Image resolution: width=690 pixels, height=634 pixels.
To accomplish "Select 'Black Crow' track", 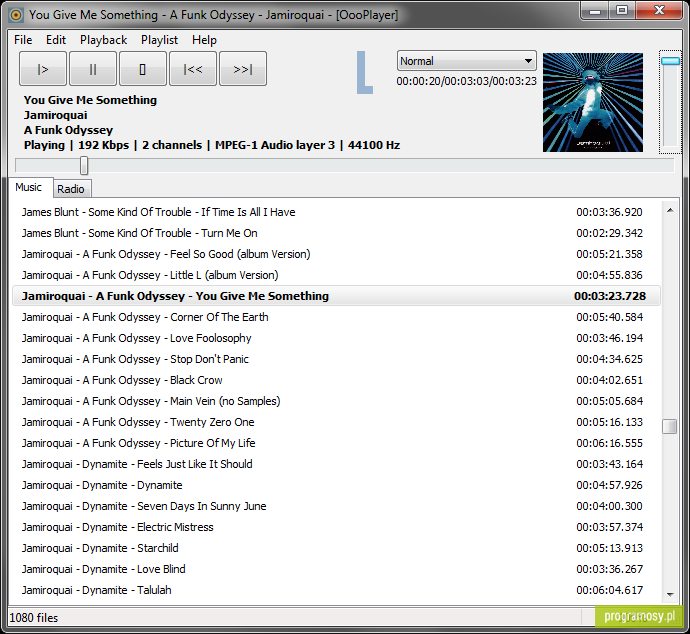I will [336, 380].
